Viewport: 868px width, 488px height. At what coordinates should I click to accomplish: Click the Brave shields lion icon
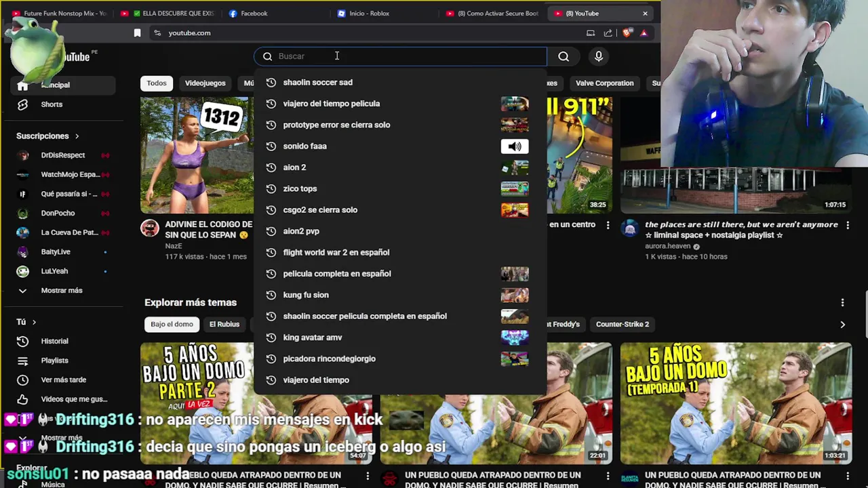[627, 33]
